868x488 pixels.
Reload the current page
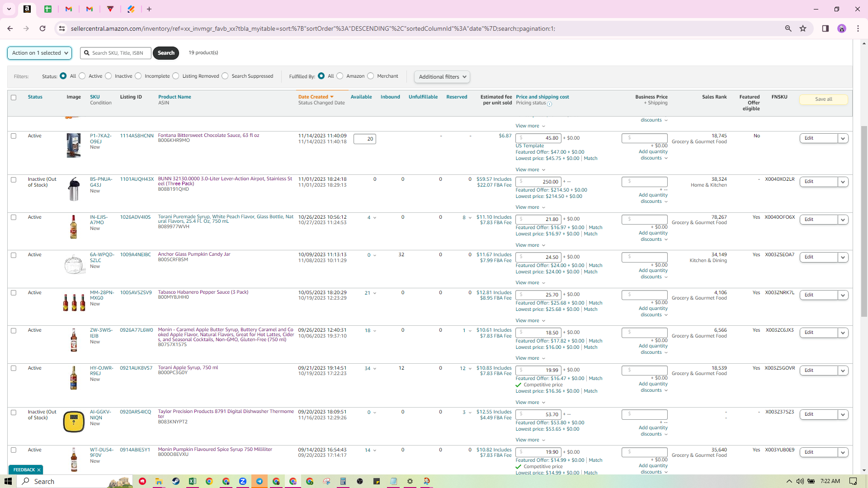(x=42, y=28)
